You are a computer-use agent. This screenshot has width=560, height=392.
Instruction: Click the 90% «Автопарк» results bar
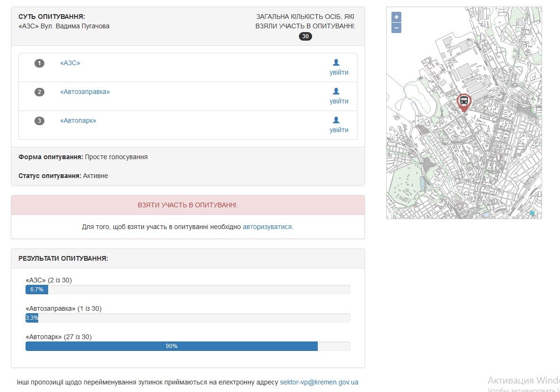pyautogui.click(x=171, y=346)
